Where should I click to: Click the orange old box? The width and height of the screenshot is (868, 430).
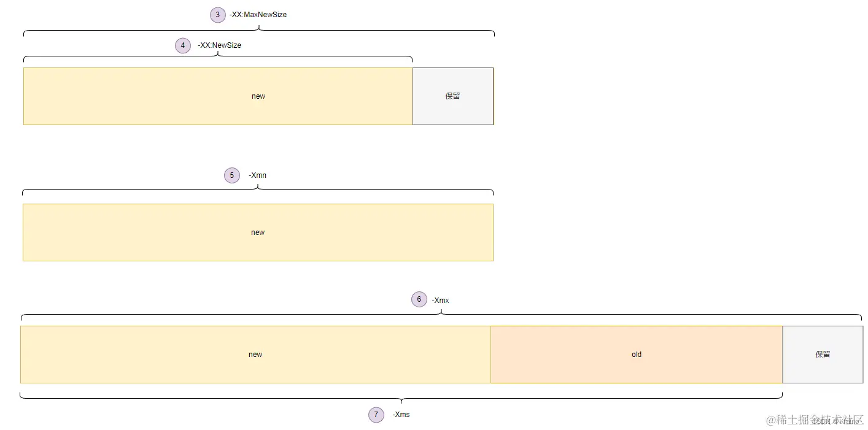pos(637,355)
